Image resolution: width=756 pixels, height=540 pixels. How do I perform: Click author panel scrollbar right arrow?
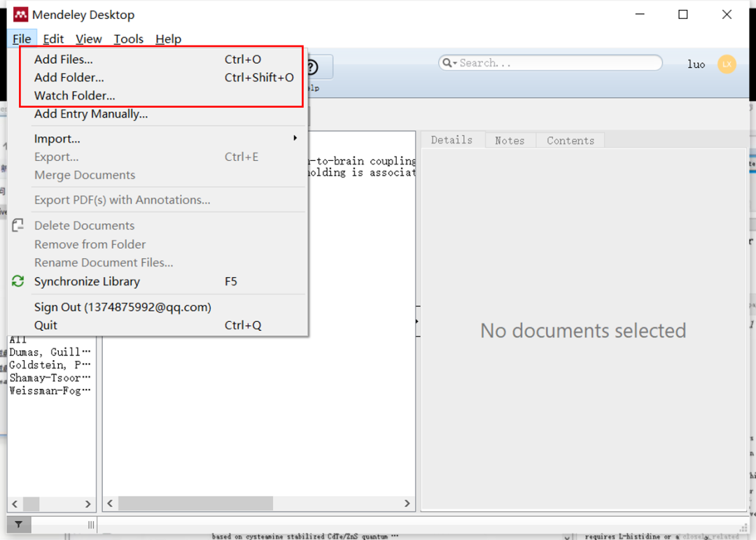coord(87,504)
